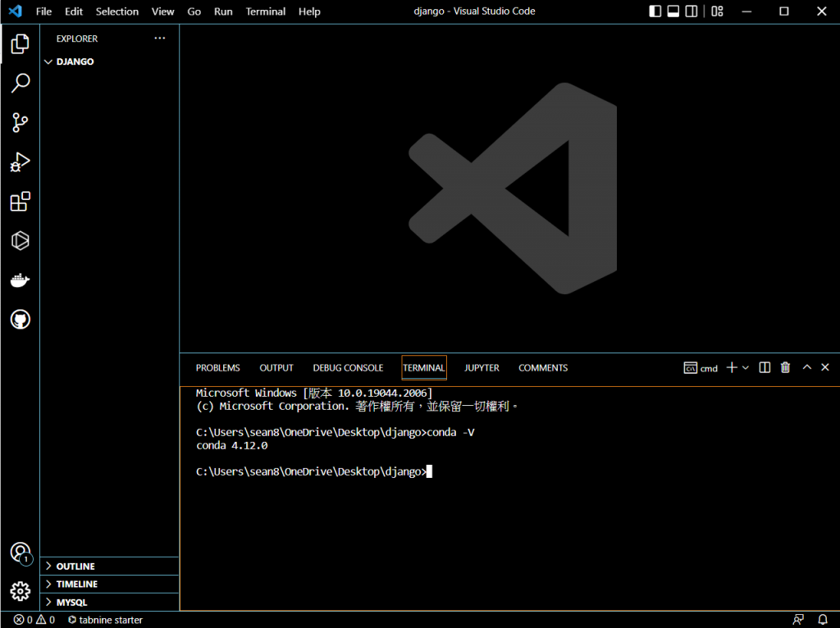Open the launch profile dropdown arrow
The width and height of the screenshot is (840, 628).
(745, 368)
